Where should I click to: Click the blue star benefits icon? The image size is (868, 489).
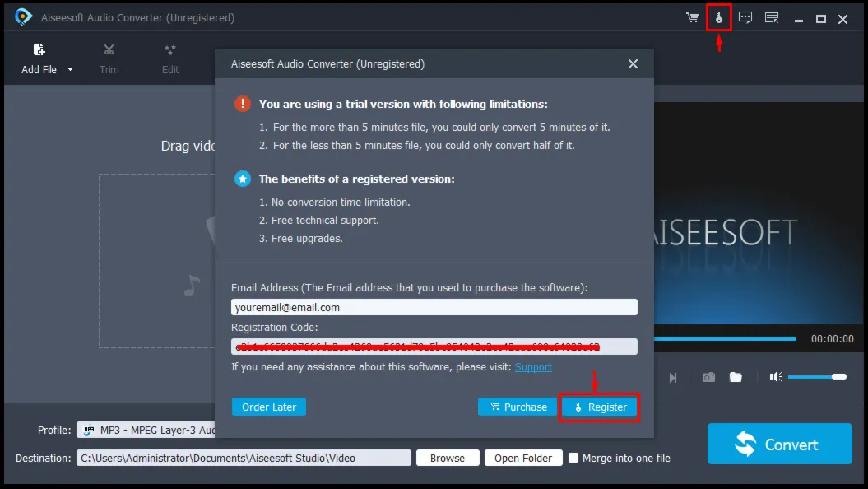[243, 179]
